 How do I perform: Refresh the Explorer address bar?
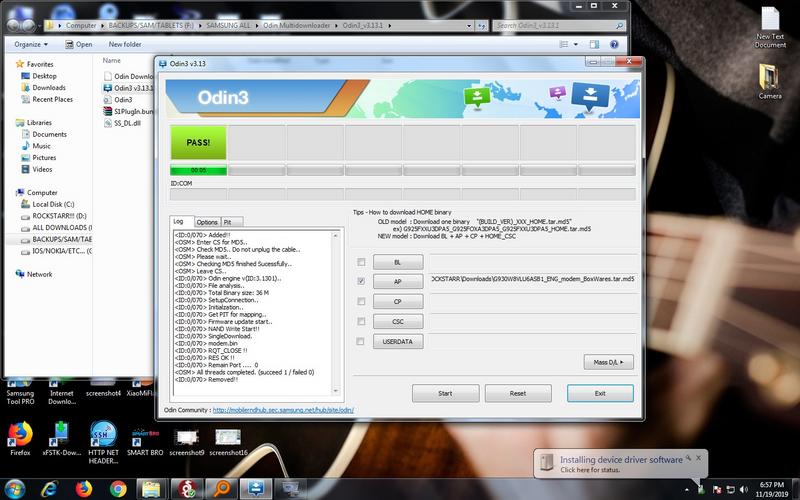(482, 26)
